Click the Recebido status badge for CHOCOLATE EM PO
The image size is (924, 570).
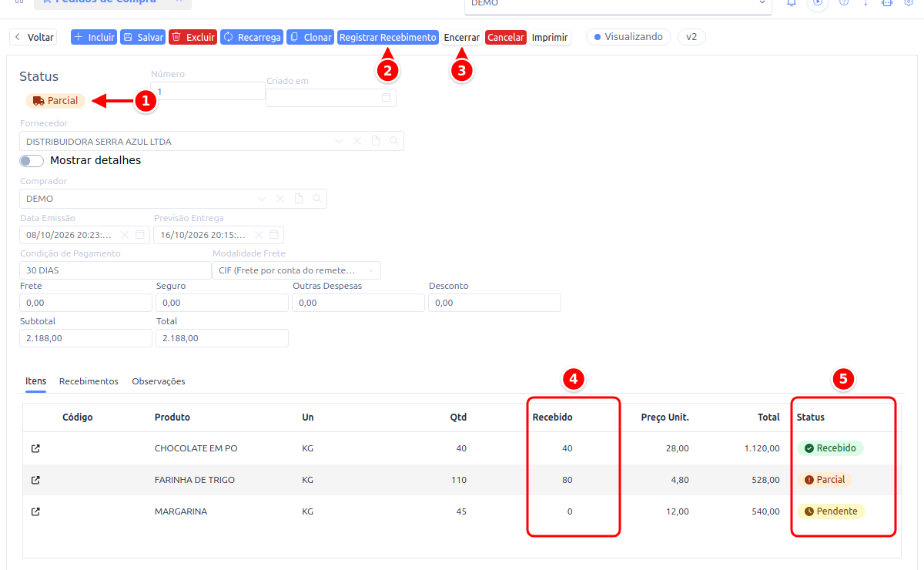tap(830, 448)
